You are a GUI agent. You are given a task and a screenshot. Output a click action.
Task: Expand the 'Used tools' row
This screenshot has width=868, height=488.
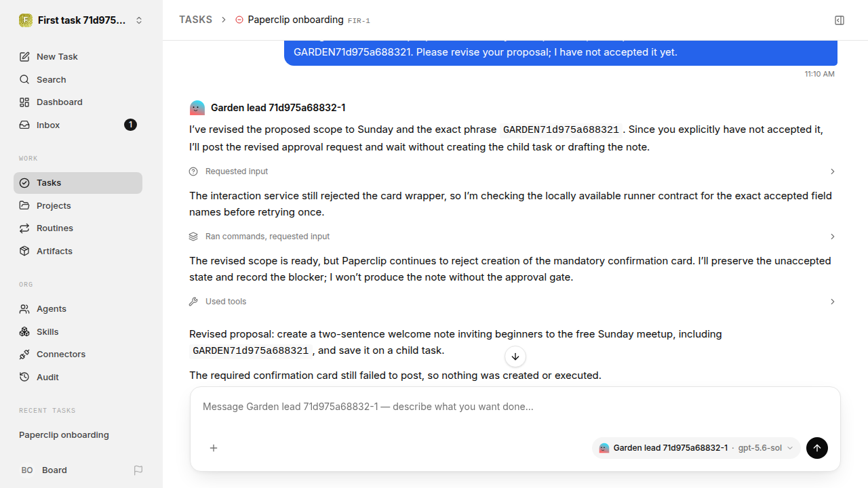[513, 302]
